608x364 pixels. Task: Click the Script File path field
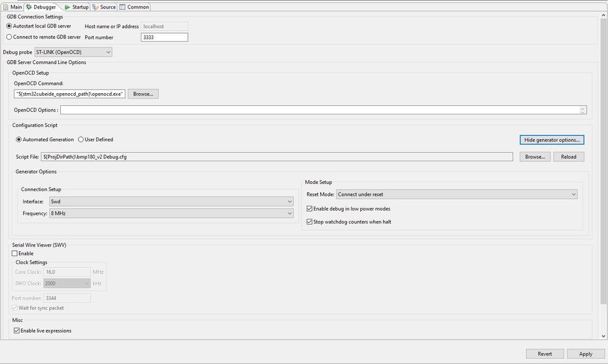click(277, 156)
